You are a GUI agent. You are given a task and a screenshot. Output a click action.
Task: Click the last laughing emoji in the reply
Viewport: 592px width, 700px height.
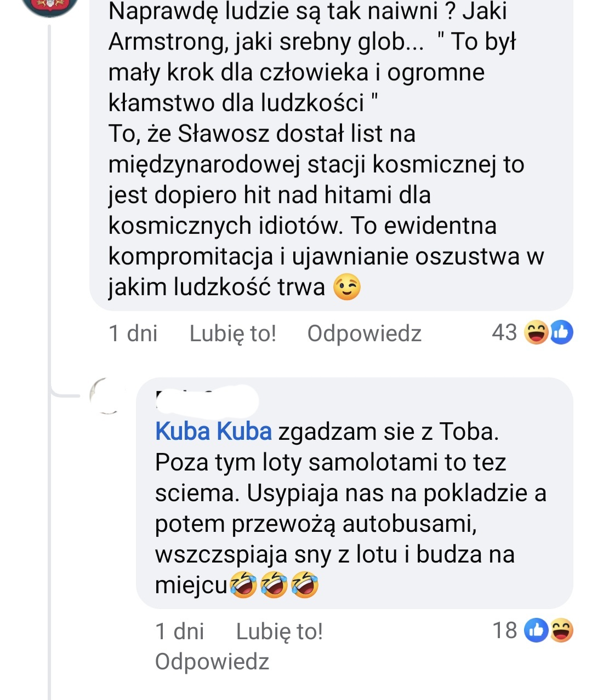coord(305,584)
